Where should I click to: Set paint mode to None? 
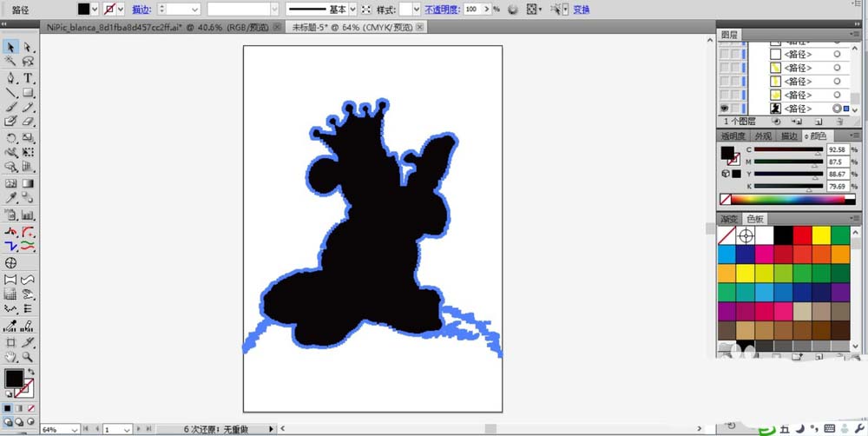pyautogui.click(x=30, y=408)
